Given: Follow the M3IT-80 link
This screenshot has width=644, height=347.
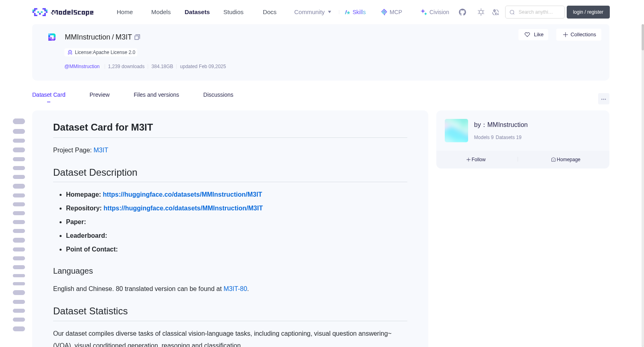Looking at the screenshot, I should pos(235,289).
